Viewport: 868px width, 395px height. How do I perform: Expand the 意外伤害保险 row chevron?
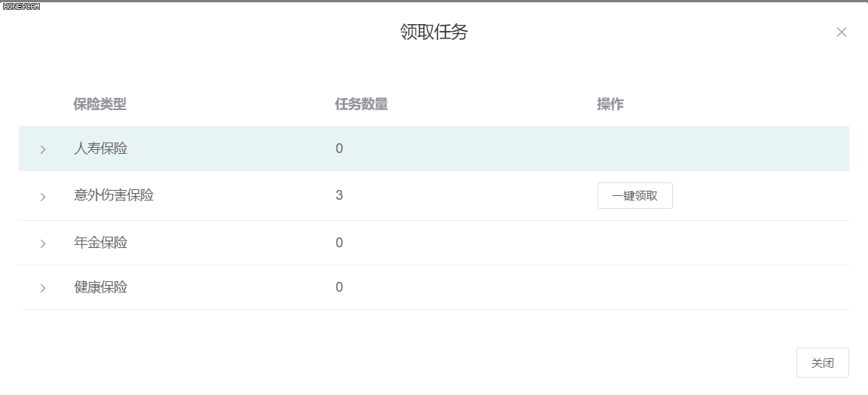(43, 197)
